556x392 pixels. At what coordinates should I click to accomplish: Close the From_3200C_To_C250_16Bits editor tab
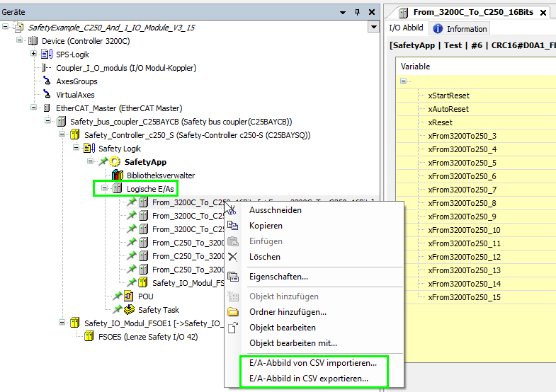pos(543,13)
